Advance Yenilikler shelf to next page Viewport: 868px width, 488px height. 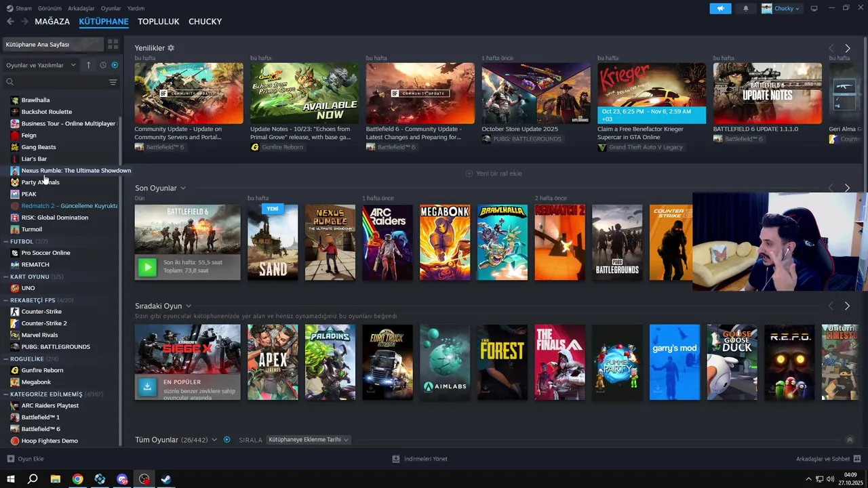(847, 48)
